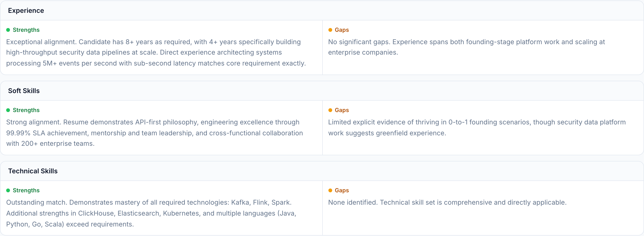Viewport: 644px width, 236px height.
Task: Click the "Strong alignment" soft skills paragraph
Action: tap(154, 133)
